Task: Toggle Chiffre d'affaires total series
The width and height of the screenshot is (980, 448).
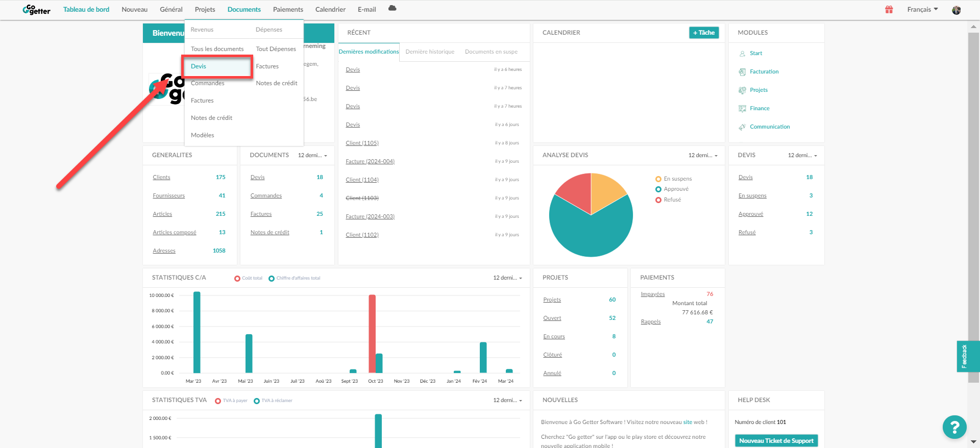Action: pos(295,278)
